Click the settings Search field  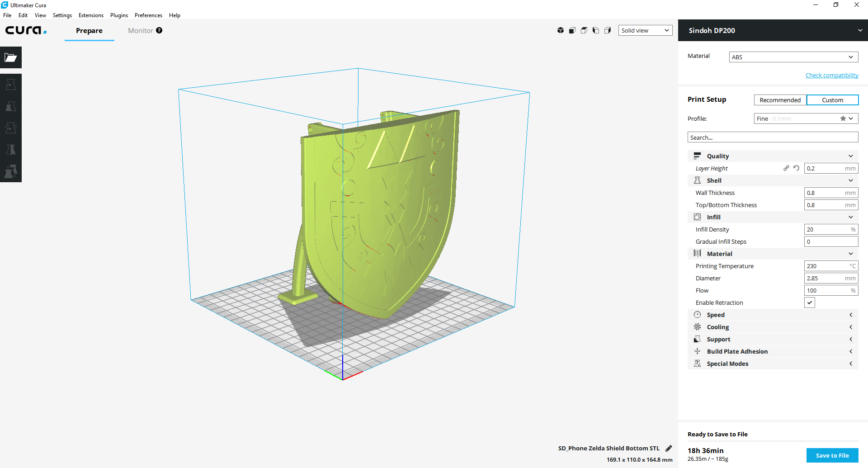tap(773, 137)
